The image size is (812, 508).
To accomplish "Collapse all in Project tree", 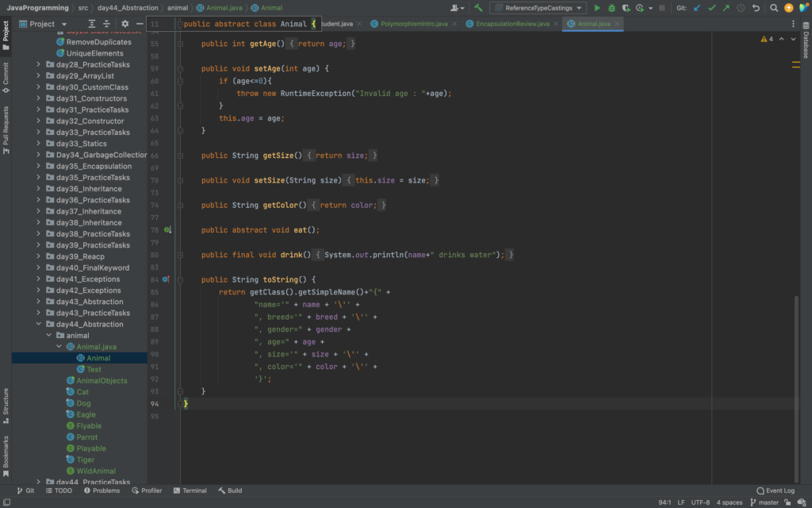I will tap(106, 24).
